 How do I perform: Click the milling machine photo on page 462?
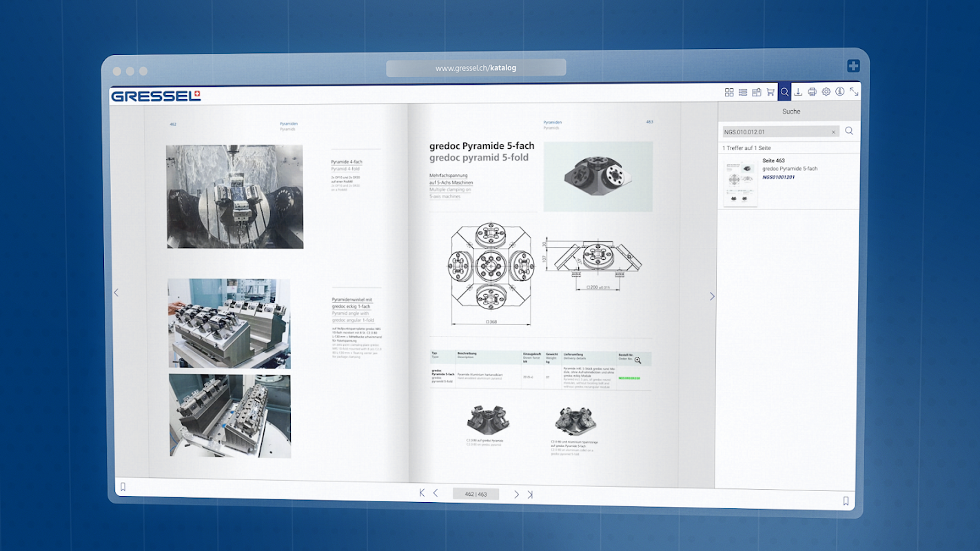pos(234,196)
